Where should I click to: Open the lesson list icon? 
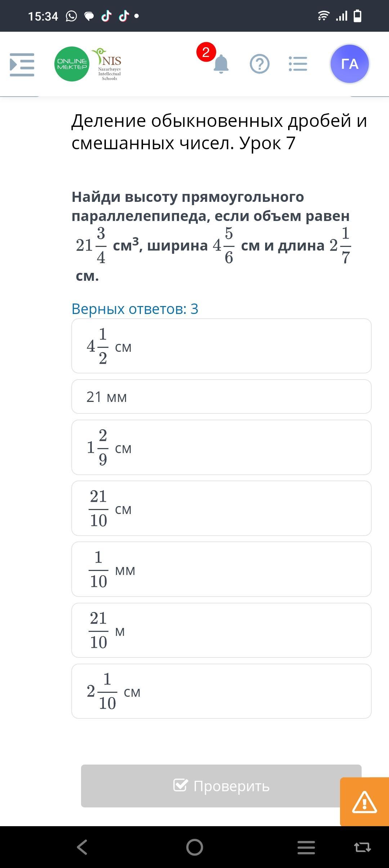coord(298,64)
